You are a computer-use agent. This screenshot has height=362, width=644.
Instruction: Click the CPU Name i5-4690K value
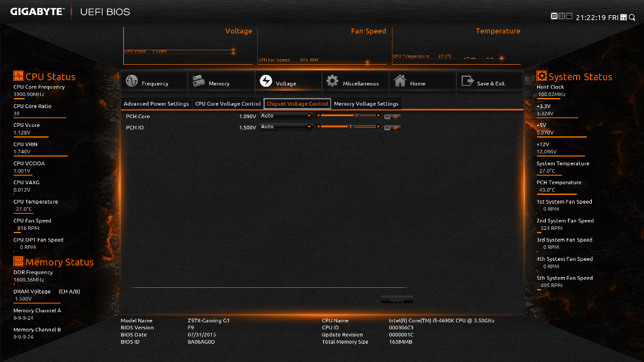[441, 321]
